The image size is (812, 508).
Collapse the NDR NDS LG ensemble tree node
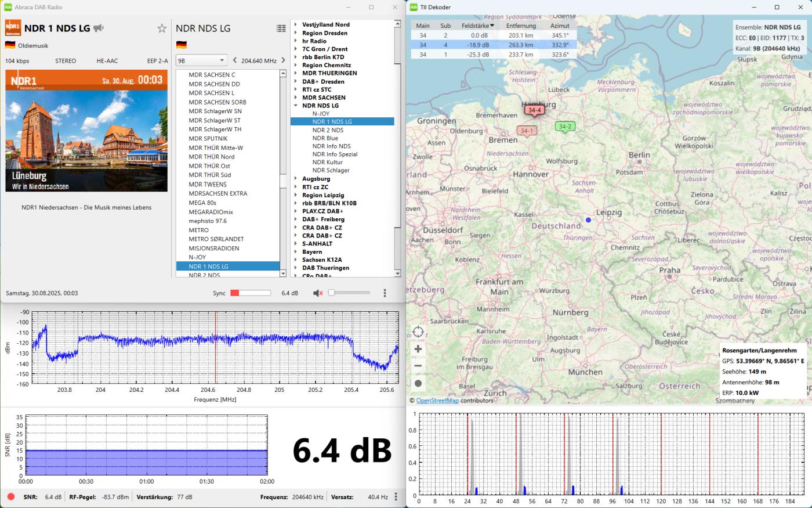pyautogui.click(x=296, y=106)
